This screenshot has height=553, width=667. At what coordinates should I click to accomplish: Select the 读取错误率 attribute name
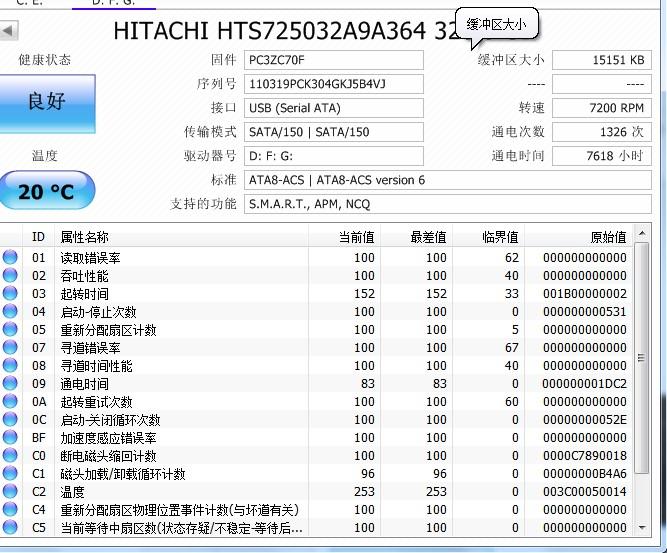[x=90, y=258]
